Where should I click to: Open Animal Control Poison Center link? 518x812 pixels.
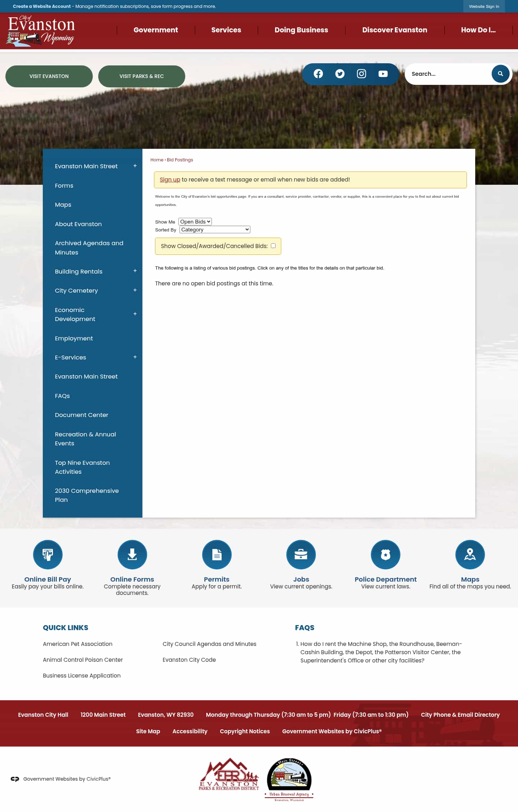point(83,660)
